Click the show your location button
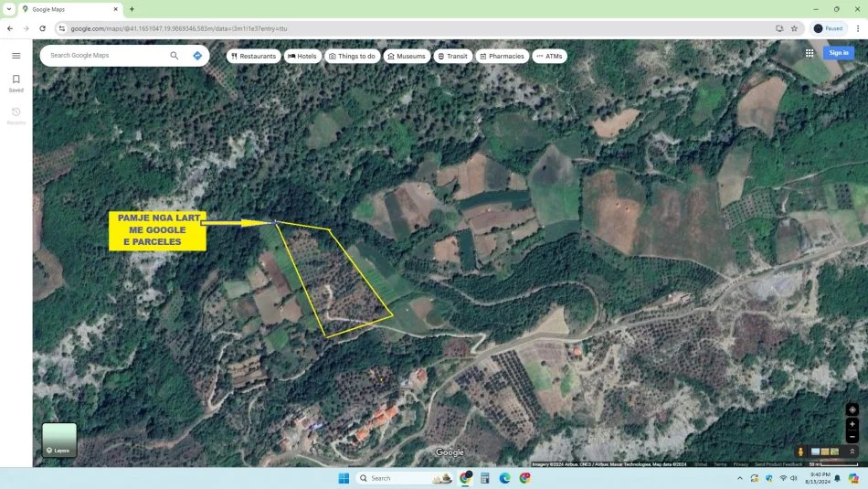 [852, 409]
